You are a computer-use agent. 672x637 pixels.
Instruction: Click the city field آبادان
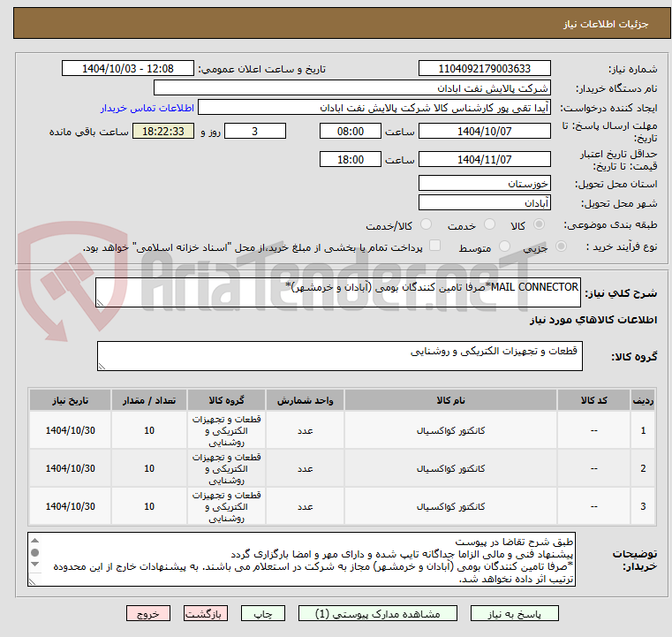[484, 202]
